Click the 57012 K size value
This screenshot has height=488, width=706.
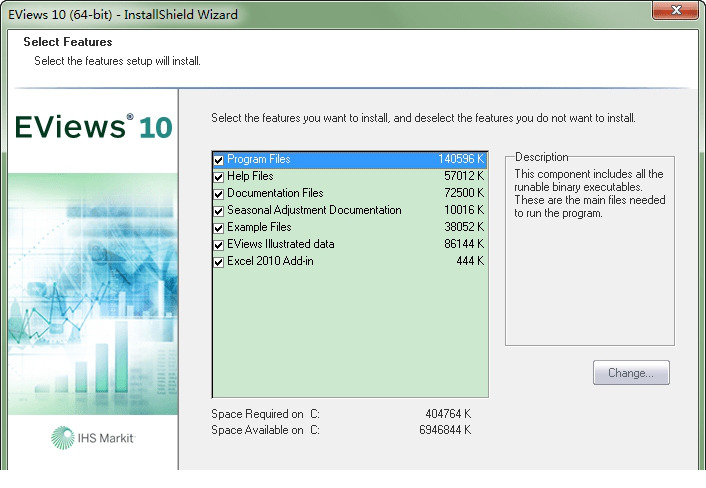click(x=464, y=176)
